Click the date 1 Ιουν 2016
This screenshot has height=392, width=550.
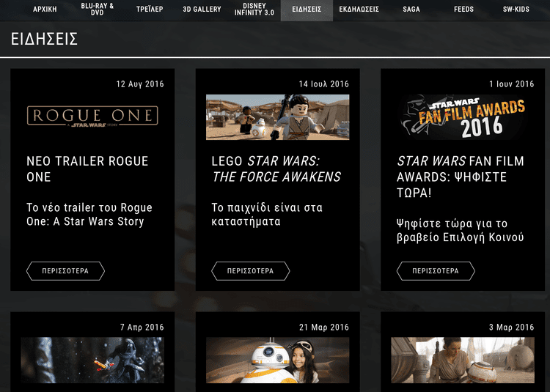(511, 84)
